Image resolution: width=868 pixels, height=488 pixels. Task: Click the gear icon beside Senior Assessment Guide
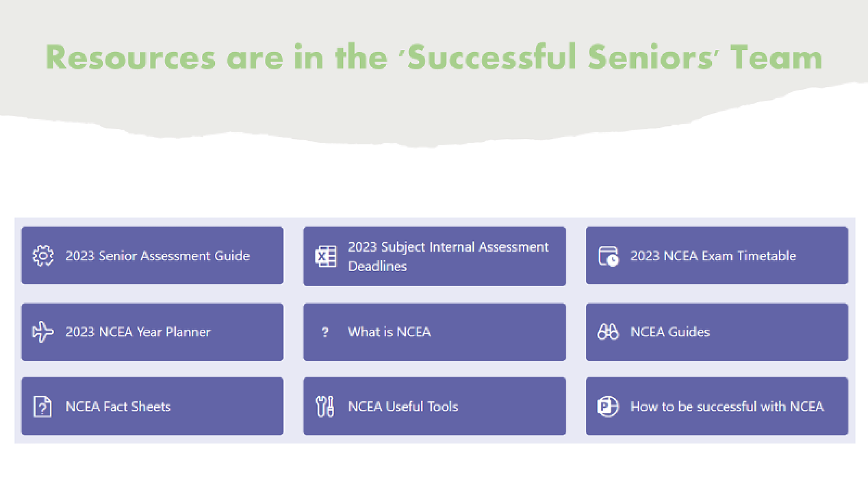[x=43, y=256]
